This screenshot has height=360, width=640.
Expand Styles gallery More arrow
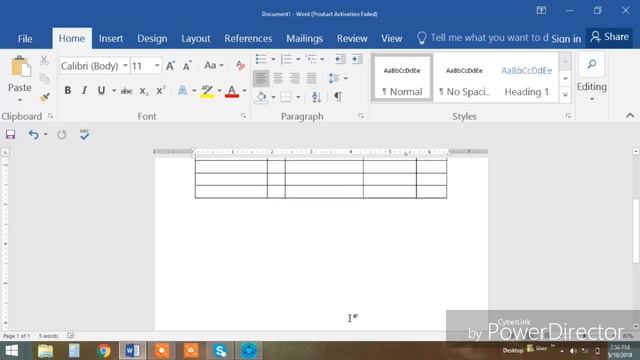[565, 95]
